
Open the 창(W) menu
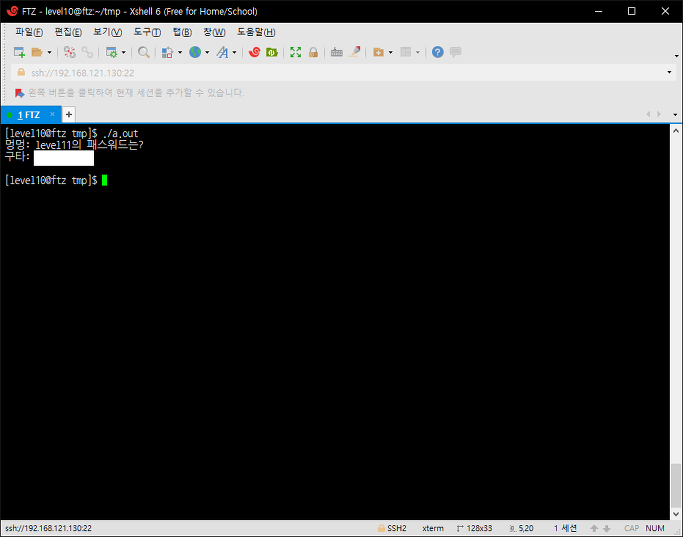(x=214, y=32)
